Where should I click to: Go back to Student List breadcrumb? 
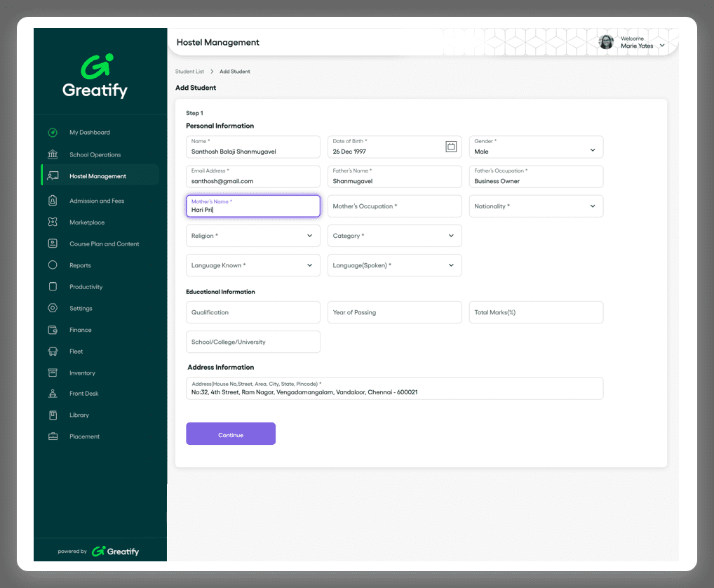(189, 72)
